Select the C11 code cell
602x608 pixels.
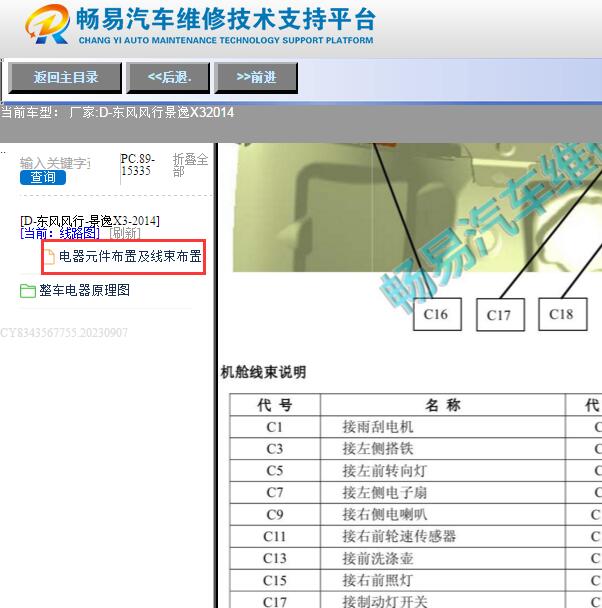pyautogui.click(x=275, y=536)
